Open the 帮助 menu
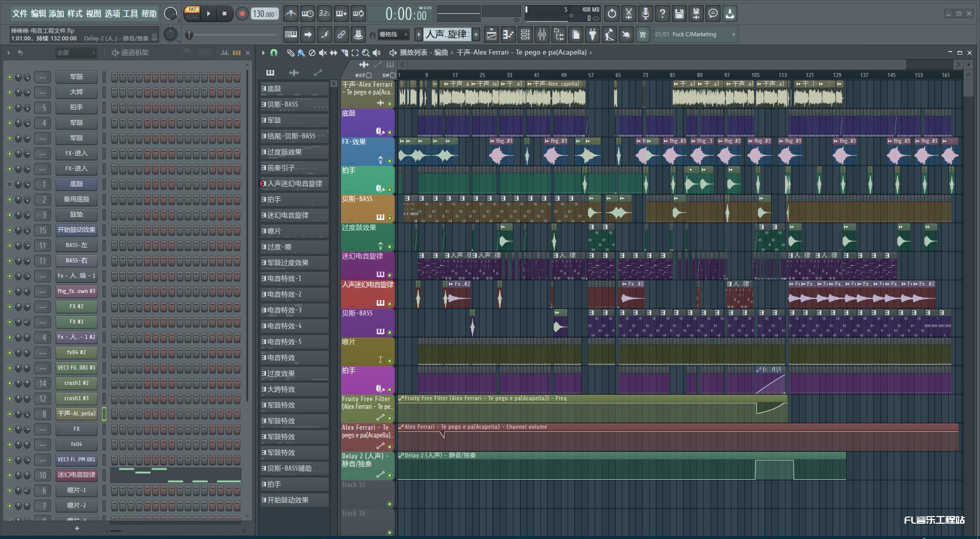980x539 pixels. coord(149,14)
